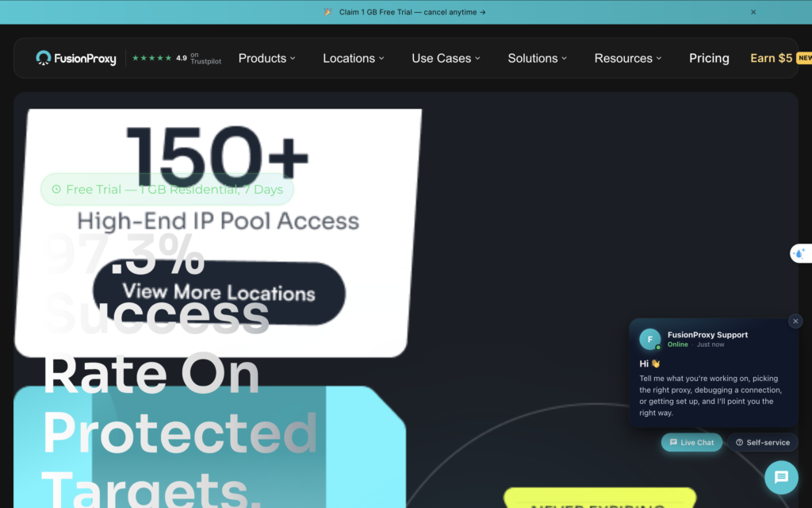This screenshot has height=508, width=812.
Task: Click the FusionProxy Support title
Action: point(707,335)
